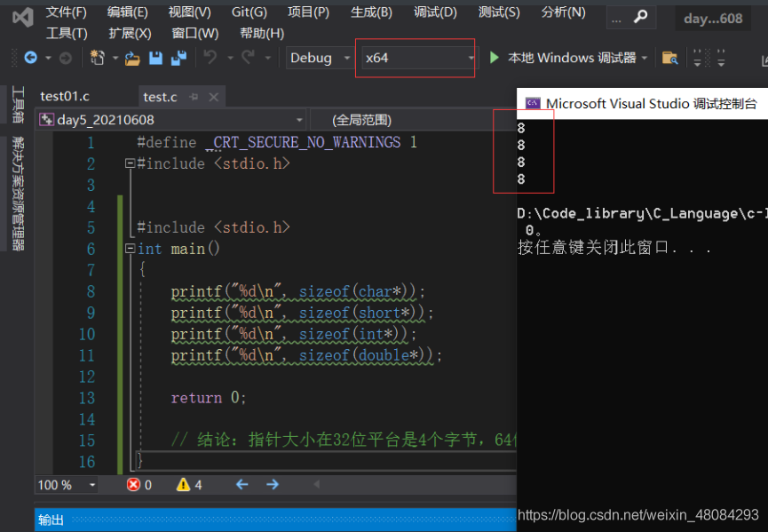
Task: Navigate backward with the blue arrow
Action: click(x=30, y=58)
